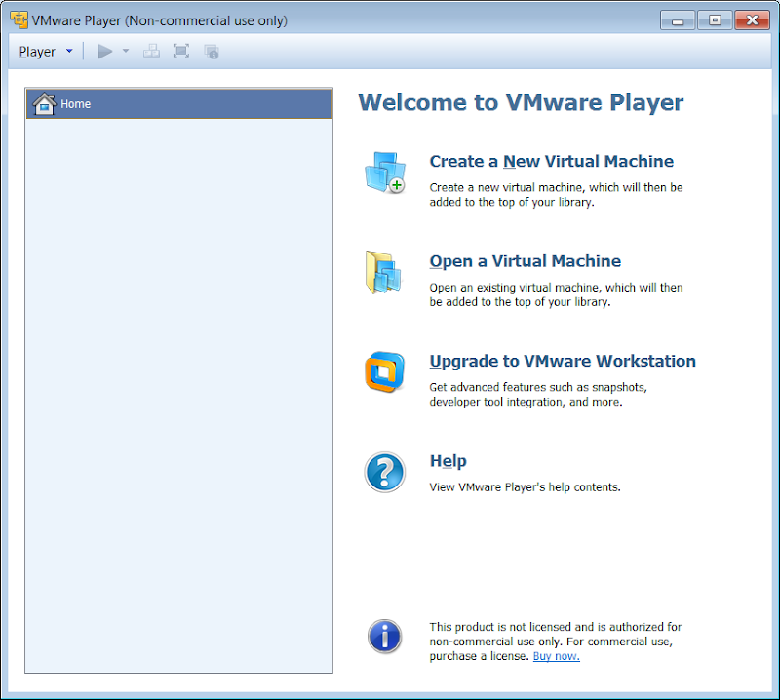Open the Player menu
This screenshot has height=700, width=780.
coord(37,52)
